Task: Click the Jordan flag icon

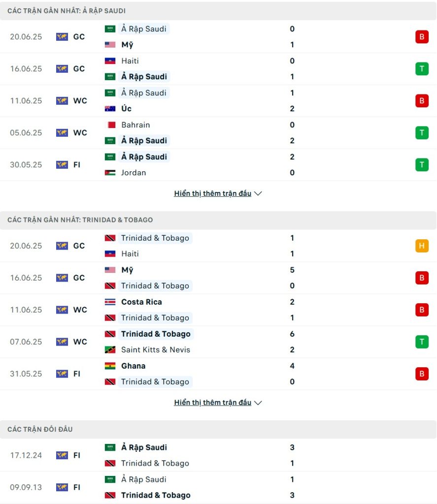Action: pyautogui.click(x=110, y=173)
